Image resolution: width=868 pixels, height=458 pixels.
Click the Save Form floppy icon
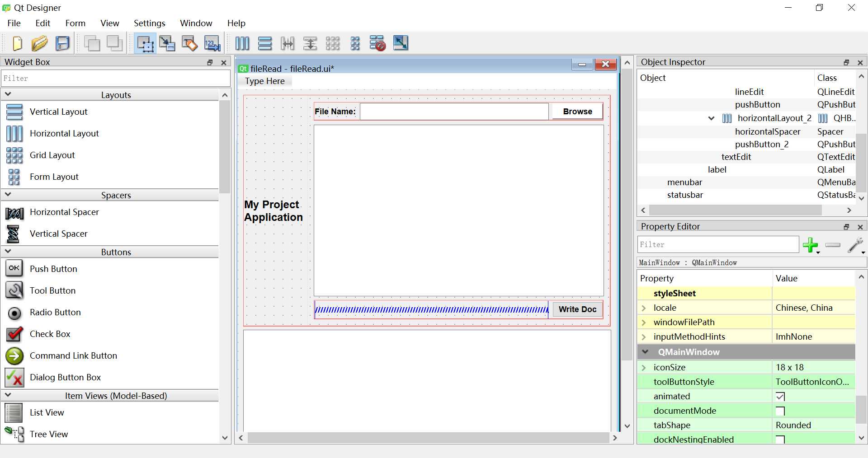coord(63,43)
